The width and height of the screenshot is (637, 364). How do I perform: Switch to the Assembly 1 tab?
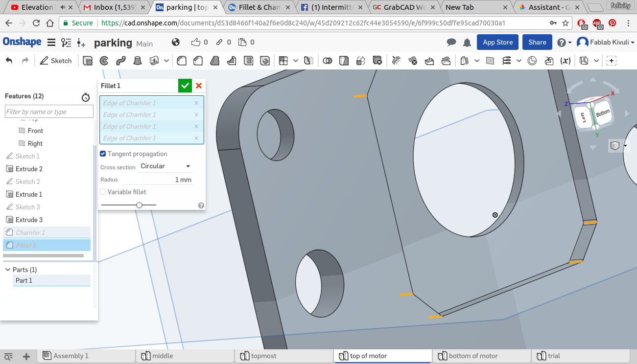tap(71, 356)
